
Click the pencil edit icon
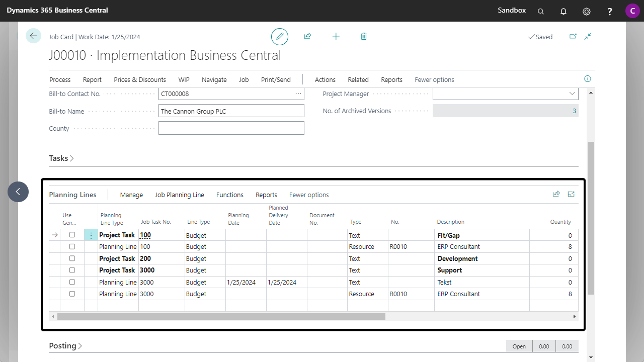(280, 37)
